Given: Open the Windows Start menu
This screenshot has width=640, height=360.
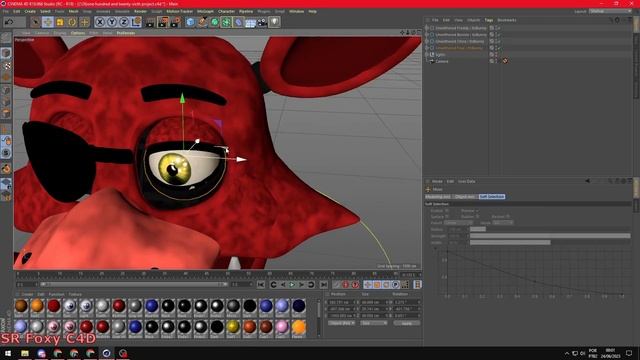Looking at the screenshot, I should (x=8, y=353).
